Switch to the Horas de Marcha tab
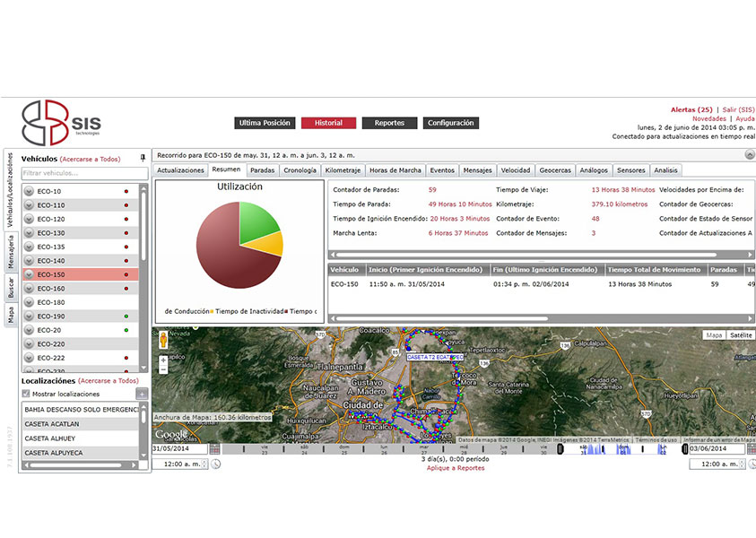The width and height of the screenshot is (756, 538). 395,170
